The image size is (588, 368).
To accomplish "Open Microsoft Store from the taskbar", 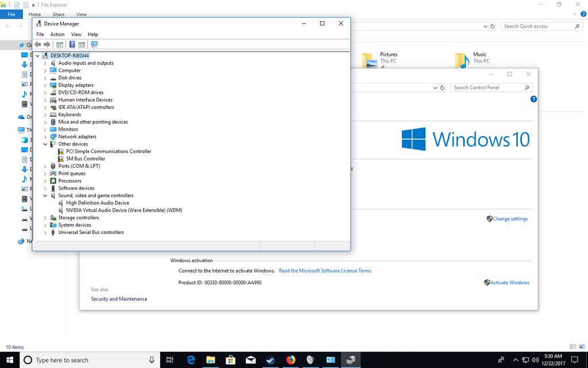I will (x=231, y=360).
